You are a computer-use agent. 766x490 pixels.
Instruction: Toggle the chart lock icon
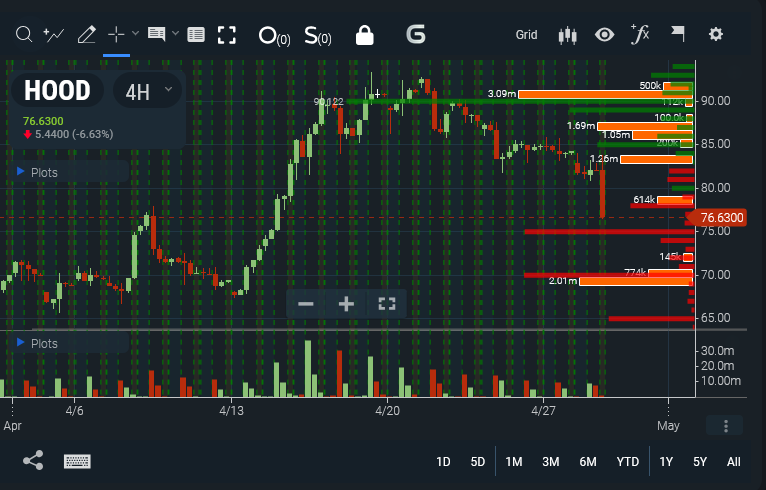pos(364,35)
